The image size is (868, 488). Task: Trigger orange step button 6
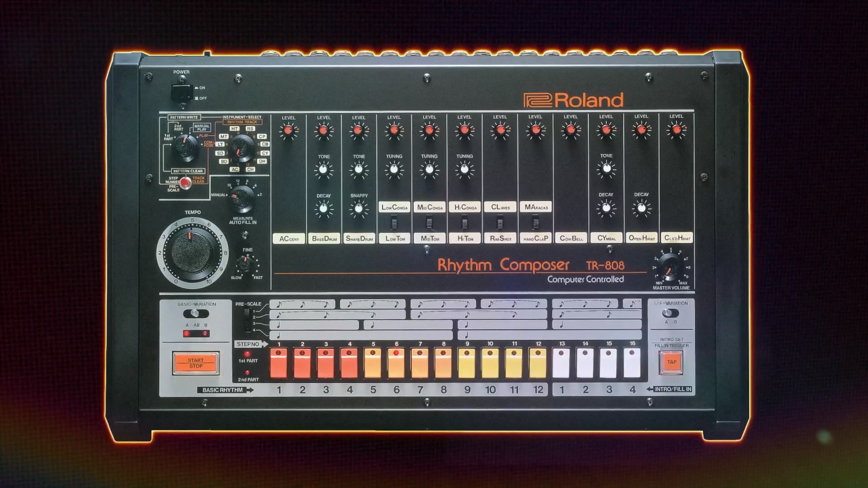click(x=396, y=363)
